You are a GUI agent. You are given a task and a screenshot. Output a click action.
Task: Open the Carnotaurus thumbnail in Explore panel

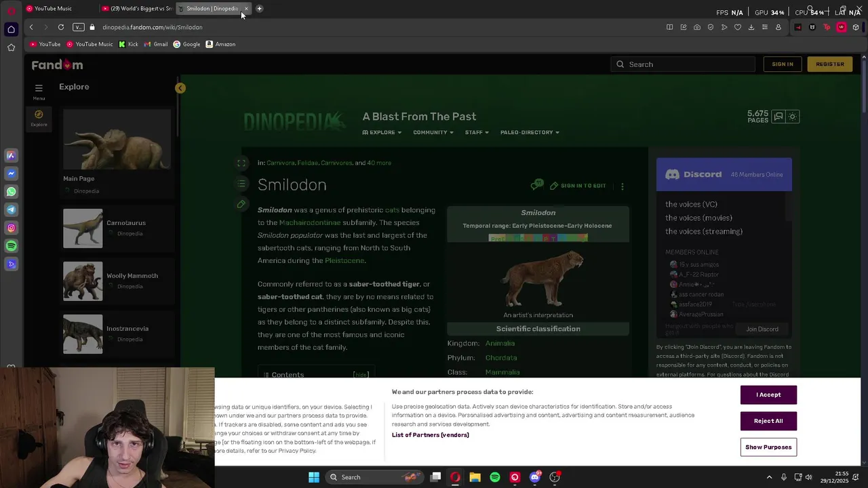point(83,228)
